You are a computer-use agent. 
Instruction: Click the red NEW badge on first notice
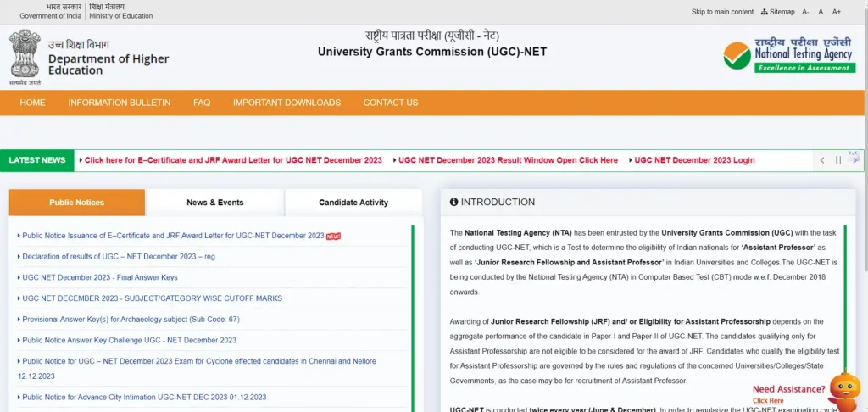[x=333, y=236]
